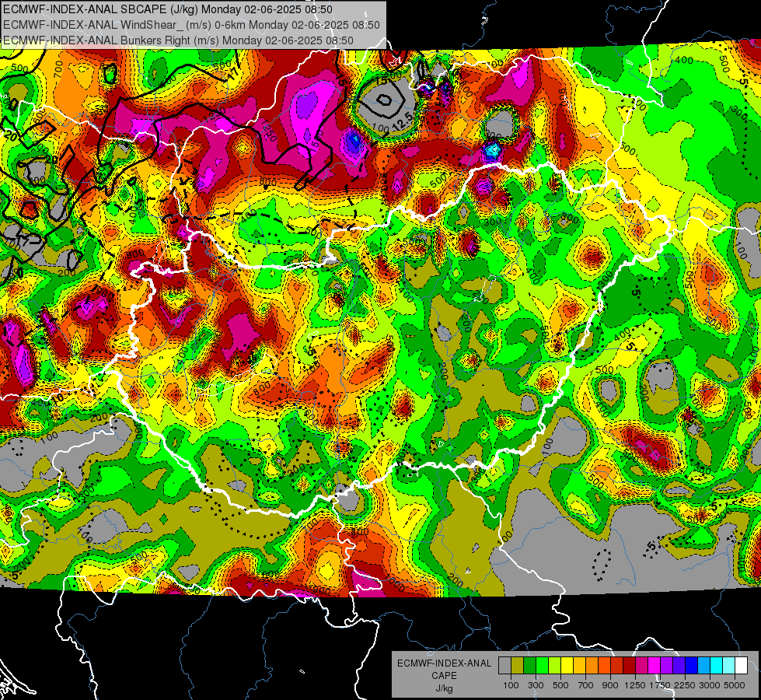
Task: Click the bright magenta legend swatch
Action: (655, 666)
